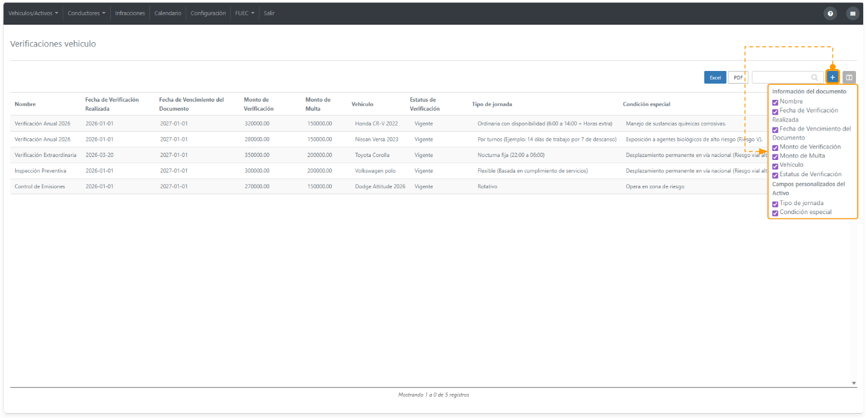
Task: Toggle the Estatus de Verificación checkbox
Action: click(775, 175)
